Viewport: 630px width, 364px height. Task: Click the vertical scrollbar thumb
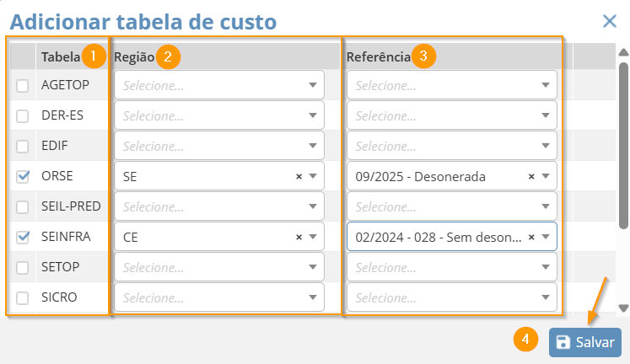[623, 143]
